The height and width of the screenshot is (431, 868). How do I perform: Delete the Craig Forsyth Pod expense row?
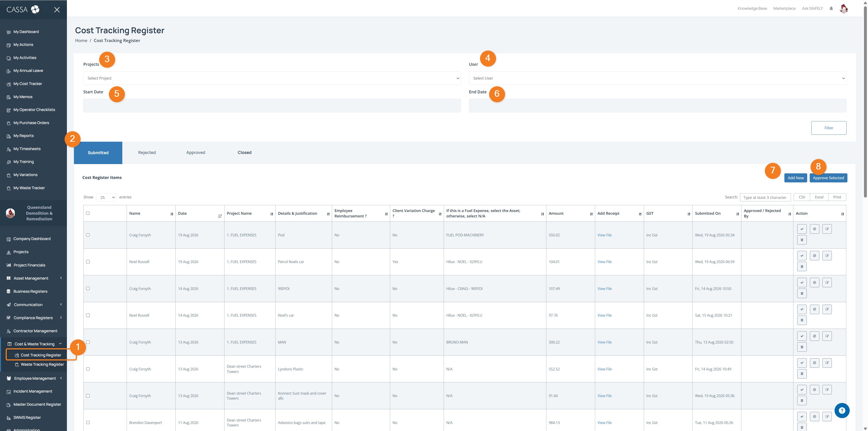pos(802,240)
